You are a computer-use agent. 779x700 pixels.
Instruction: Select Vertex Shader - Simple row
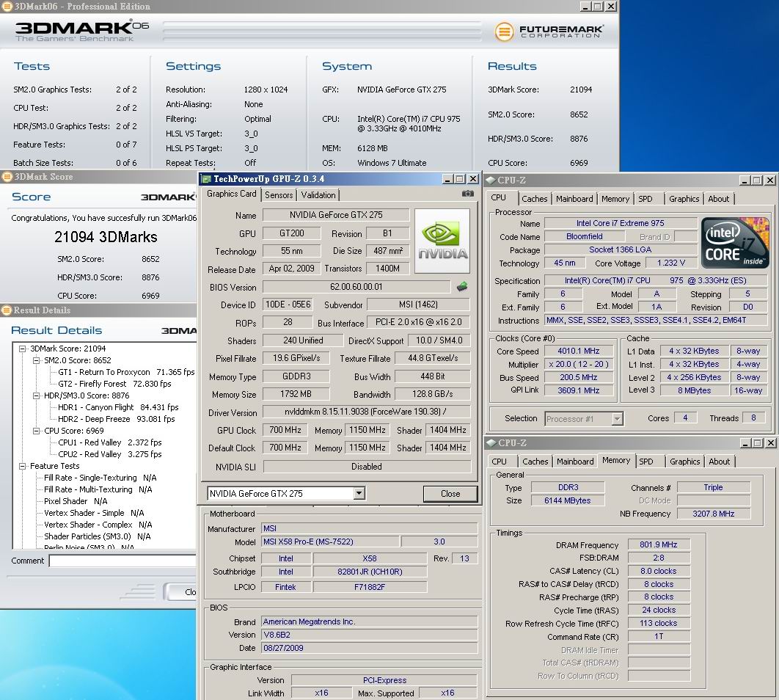click(94, 513)
